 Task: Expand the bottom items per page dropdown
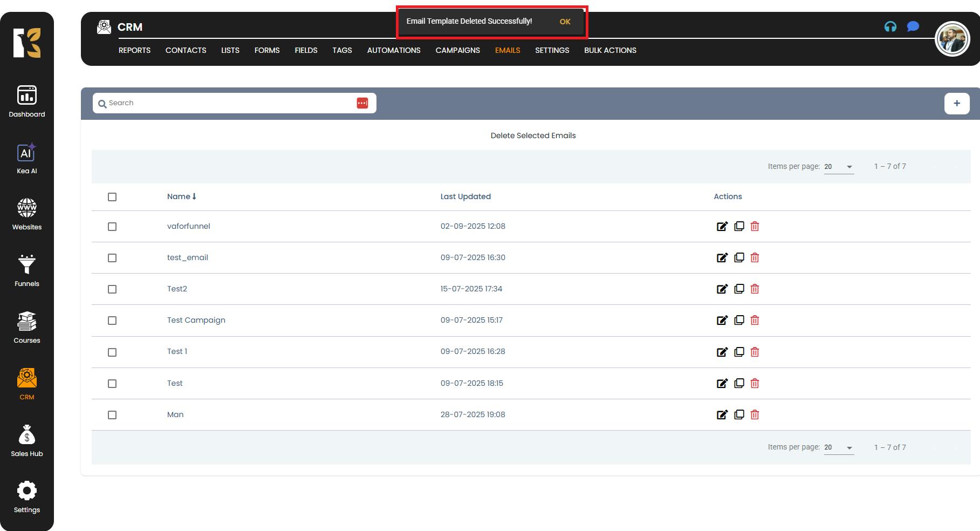(839, 447)
